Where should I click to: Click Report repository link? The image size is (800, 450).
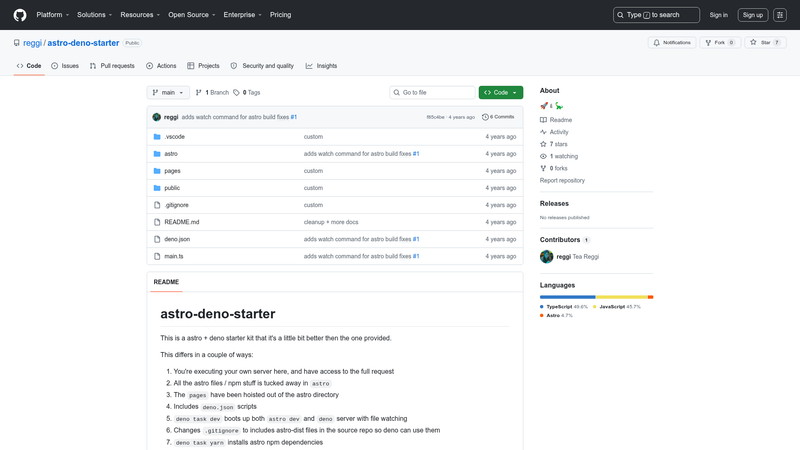(x=562, y=181)
